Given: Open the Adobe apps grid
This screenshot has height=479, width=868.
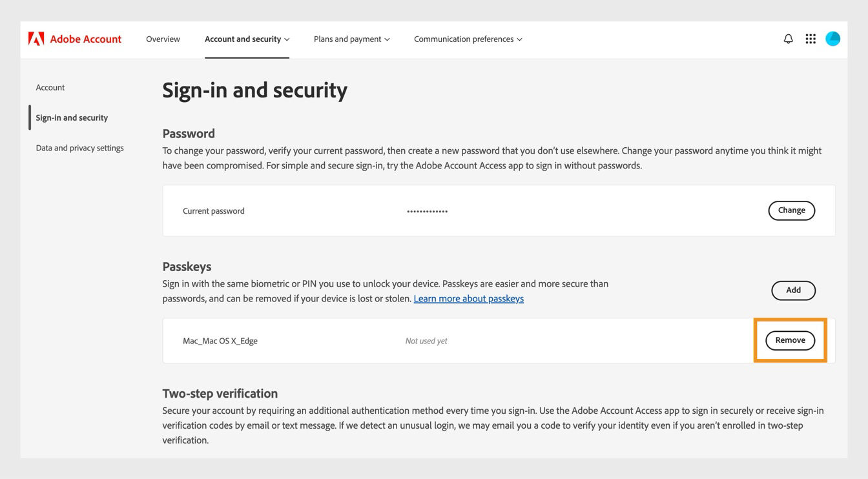Looking at the screenshot, I should [x=811, y=38].
